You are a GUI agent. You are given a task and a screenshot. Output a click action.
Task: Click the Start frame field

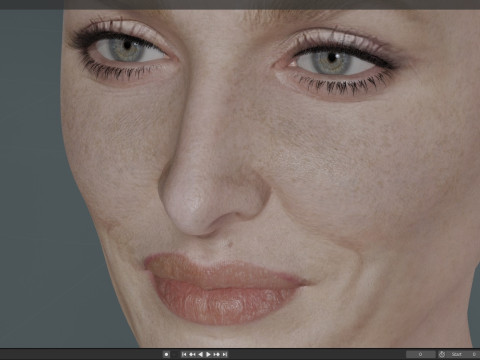point(463,354)
